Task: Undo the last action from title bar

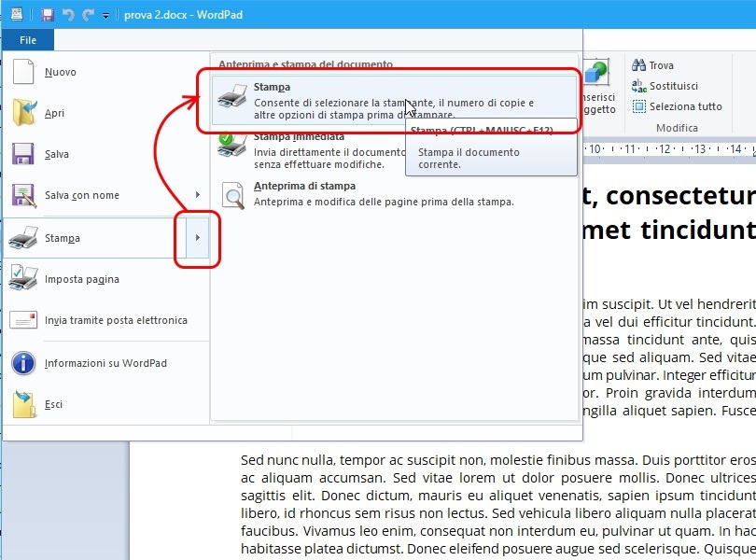Action: [x=68, y=15]
